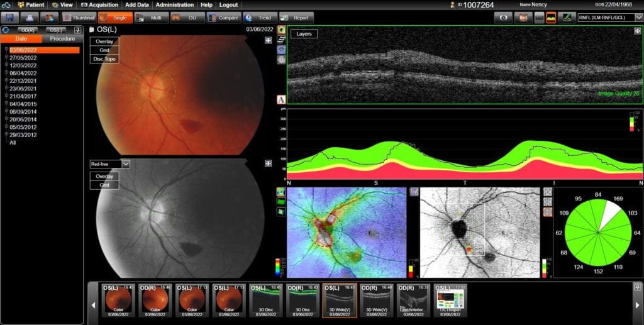Toggle Disc Topo on color fundus image
Image resolution: width=644 pixels, height=325 pixels.
click(x=104, y=59)
